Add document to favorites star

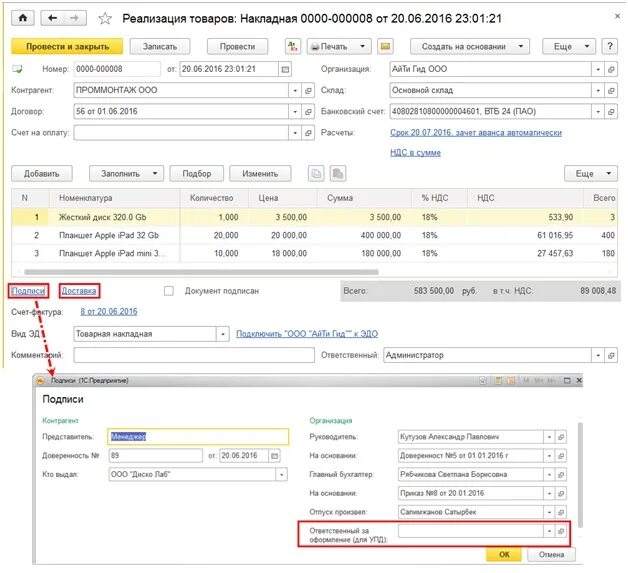pos(105,18)
